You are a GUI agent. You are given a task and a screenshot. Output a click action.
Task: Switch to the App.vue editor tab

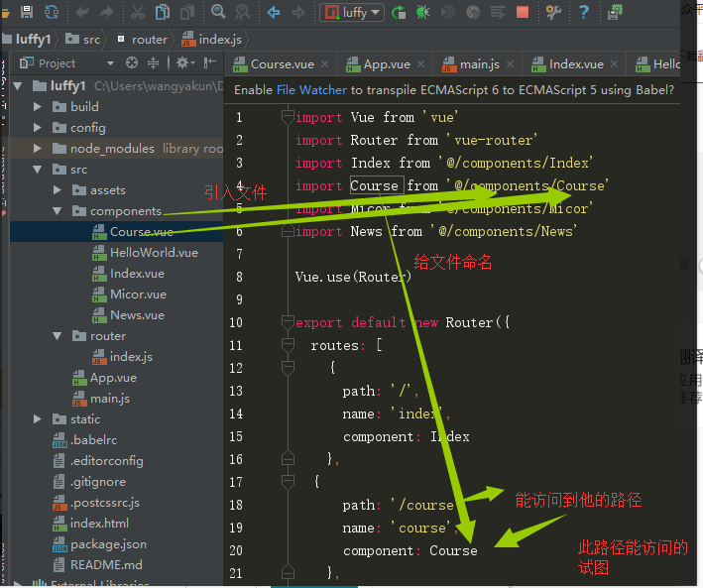(x=386, y=63)
